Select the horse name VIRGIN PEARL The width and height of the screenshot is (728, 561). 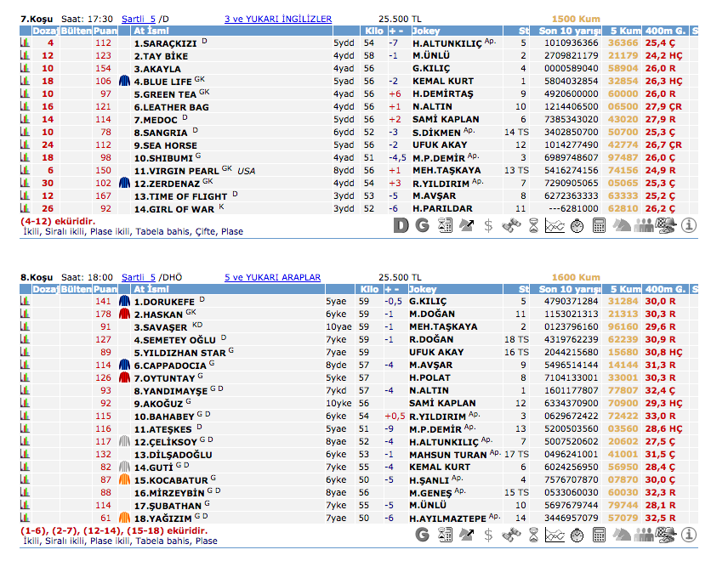point(177,171)
